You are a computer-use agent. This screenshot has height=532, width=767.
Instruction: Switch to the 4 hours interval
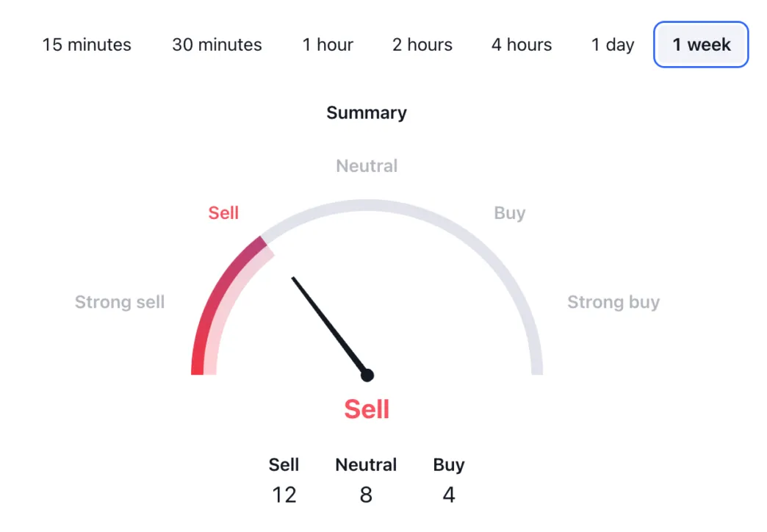coord(521,45)
